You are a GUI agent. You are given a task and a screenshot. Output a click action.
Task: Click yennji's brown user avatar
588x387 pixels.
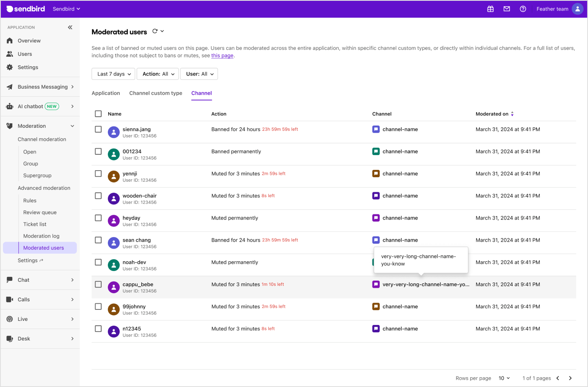(114, 176)
